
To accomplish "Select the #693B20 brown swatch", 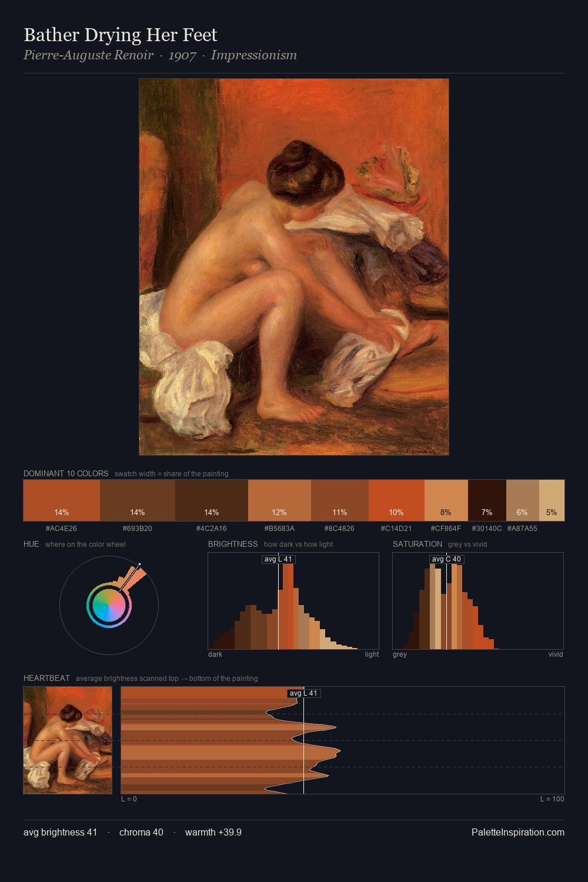I will click(138, 500).
